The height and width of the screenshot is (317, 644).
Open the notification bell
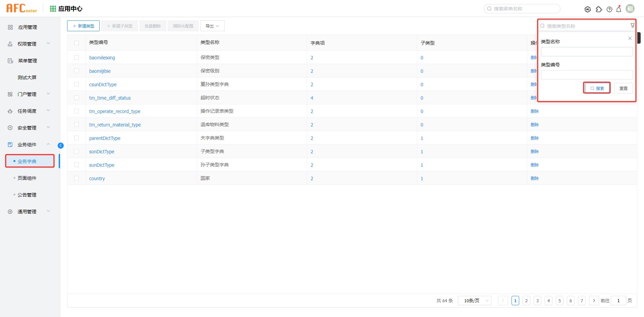point(619,9)
